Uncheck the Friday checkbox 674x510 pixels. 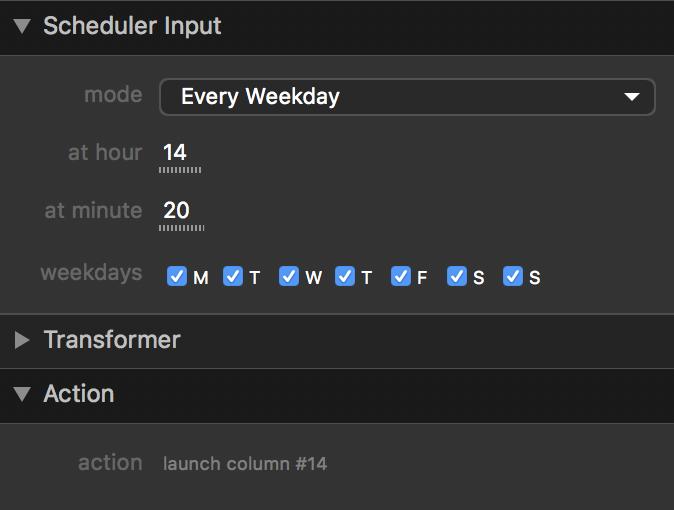click(401, 277)
